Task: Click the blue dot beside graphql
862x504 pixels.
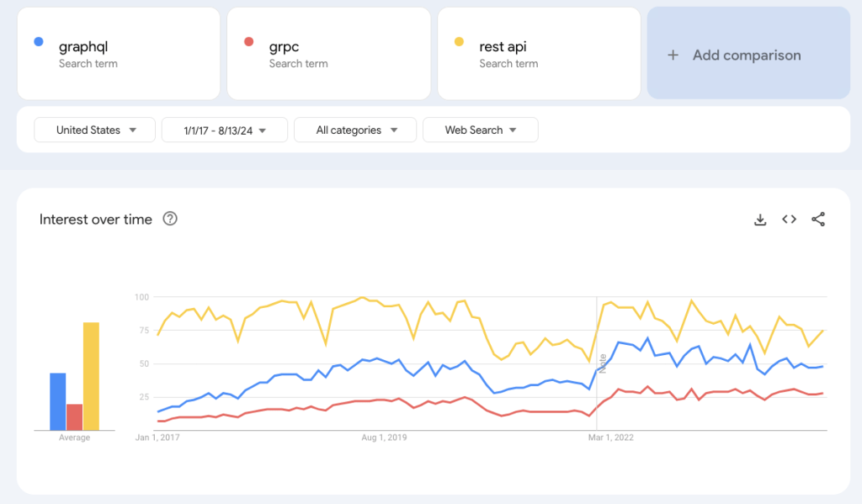Action: (x=39, y=41)
